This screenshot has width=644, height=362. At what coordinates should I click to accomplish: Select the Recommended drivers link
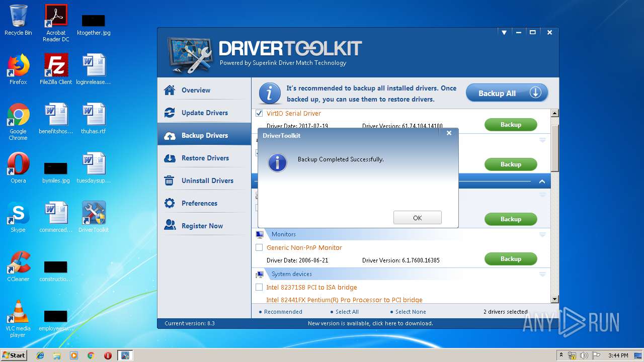point(283,312)
